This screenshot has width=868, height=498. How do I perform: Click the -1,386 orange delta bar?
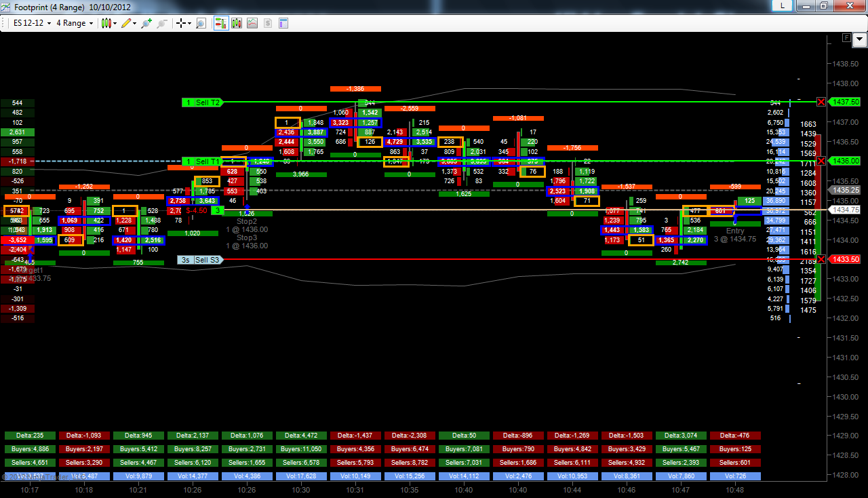[x=355, y=89]
